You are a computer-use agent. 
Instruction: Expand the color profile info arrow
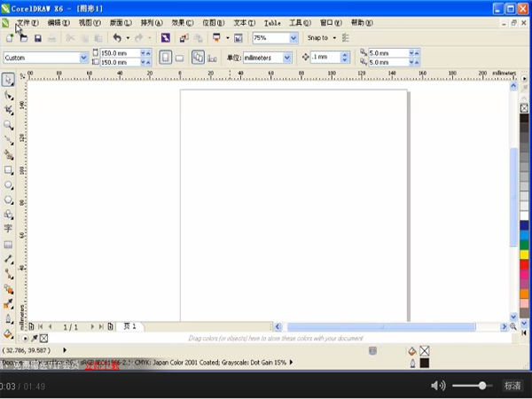tap(291, 363)
